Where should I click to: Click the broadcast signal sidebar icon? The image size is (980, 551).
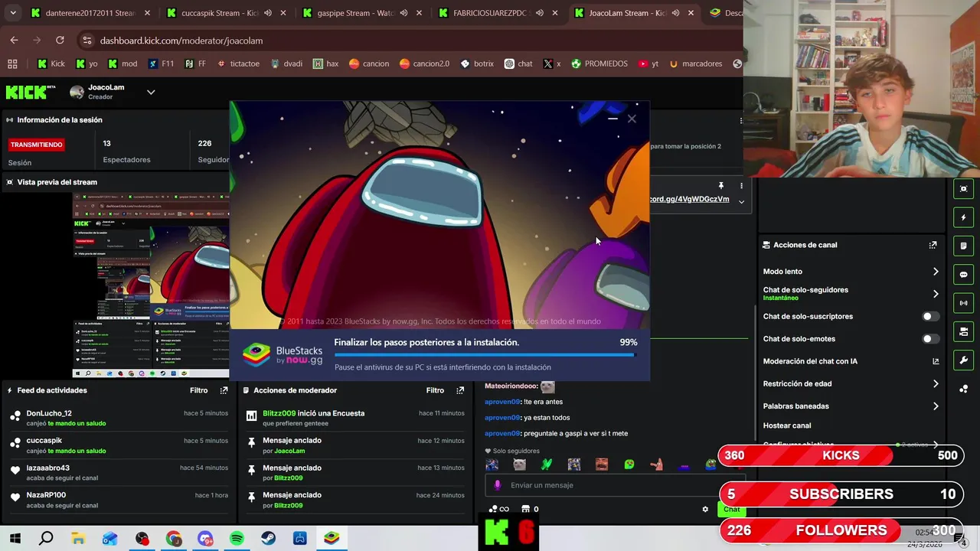(x=963, y=303)
